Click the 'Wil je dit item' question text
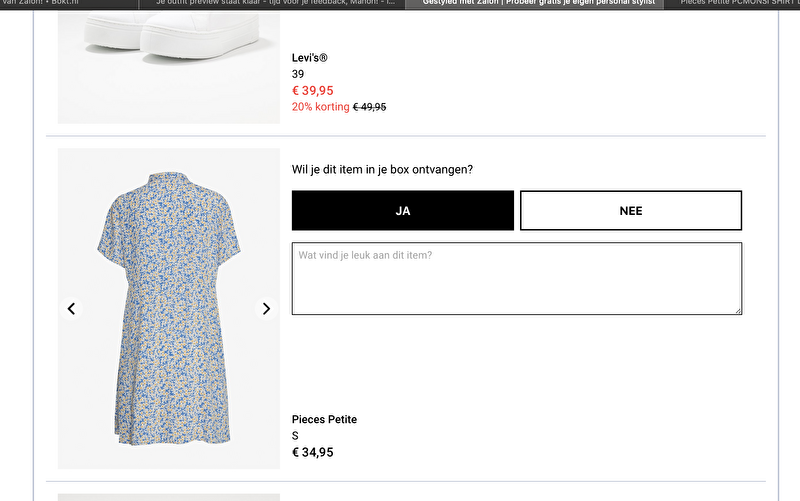The image size is (800, 501). coord(382,169)
